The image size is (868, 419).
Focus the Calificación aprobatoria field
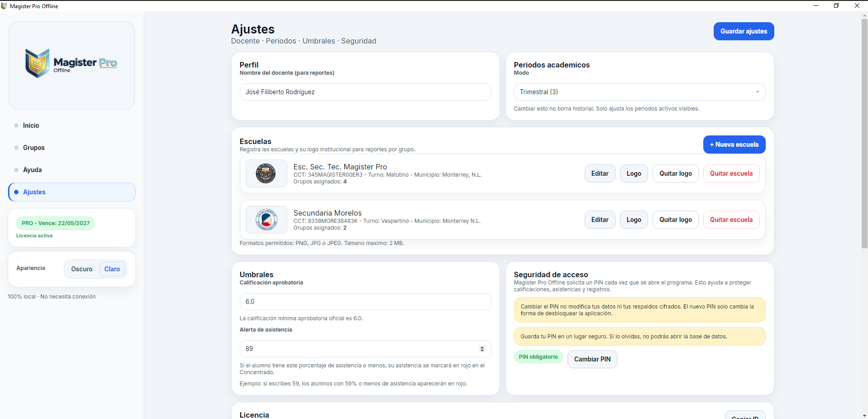click(365, 302)
